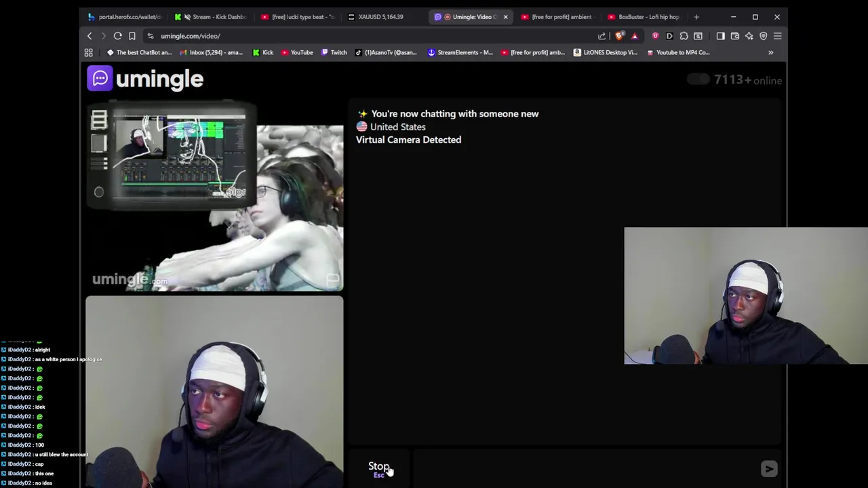This screenshot has width=868, height=488.
Task: Bookmark this page with bookmark icon
Action: click(132, 36)
